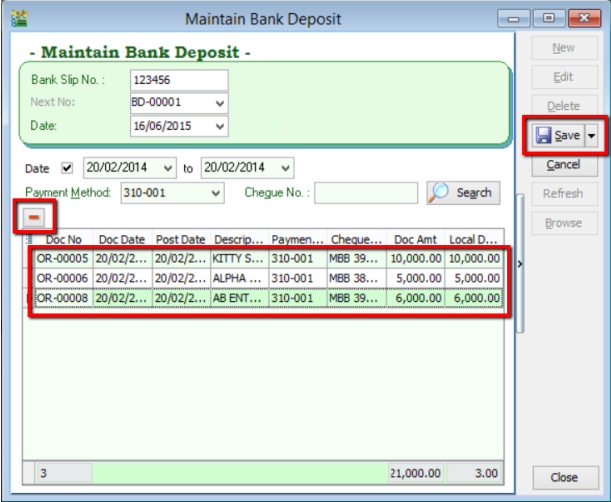Open the to-date calendar dropdown
Viewport: 611px width, 502px height.
pos(286,168)
